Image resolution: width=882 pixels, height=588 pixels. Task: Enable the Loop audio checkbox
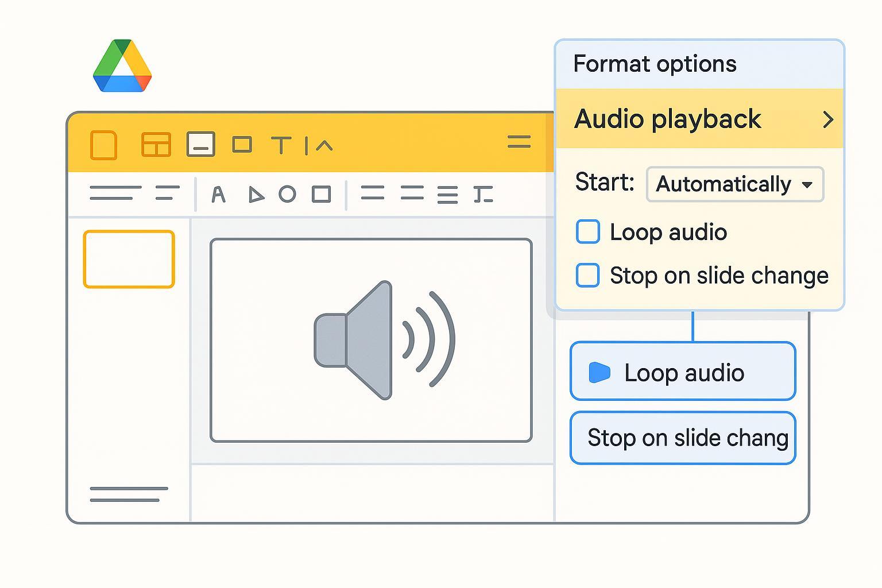588,232
